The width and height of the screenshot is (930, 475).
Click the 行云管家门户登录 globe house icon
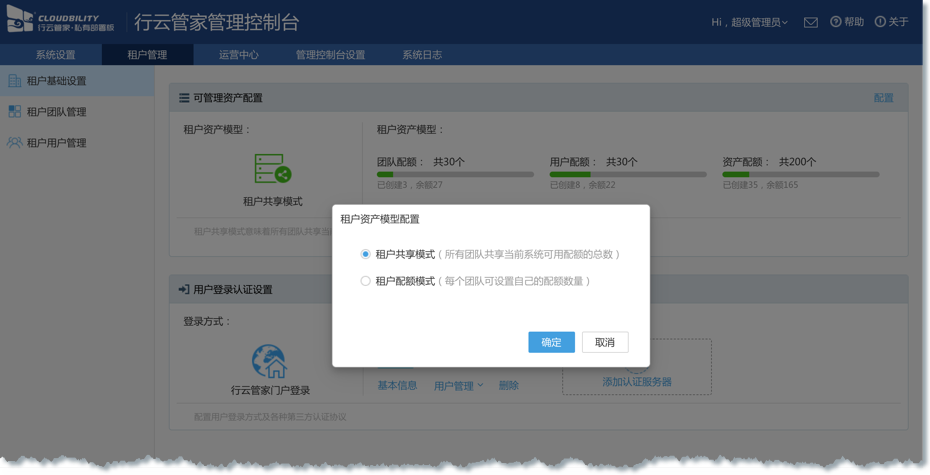point(270,361)
